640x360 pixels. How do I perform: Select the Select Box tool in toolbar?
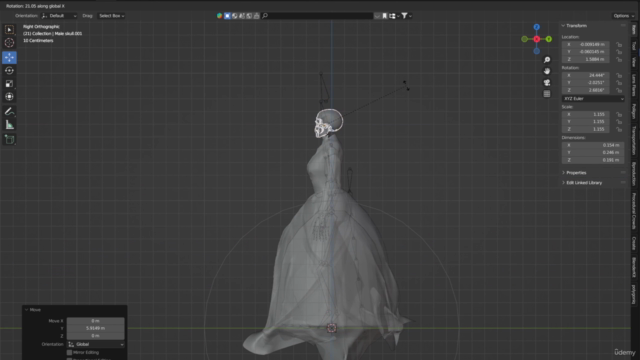coord(9,30)
